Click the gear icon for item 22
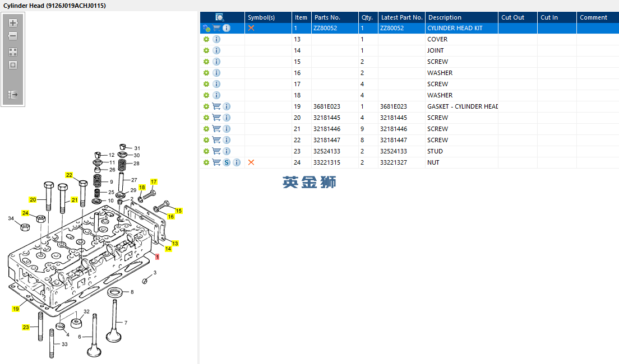The width and height of the screenshot is (619, 364). click(206, 140)
